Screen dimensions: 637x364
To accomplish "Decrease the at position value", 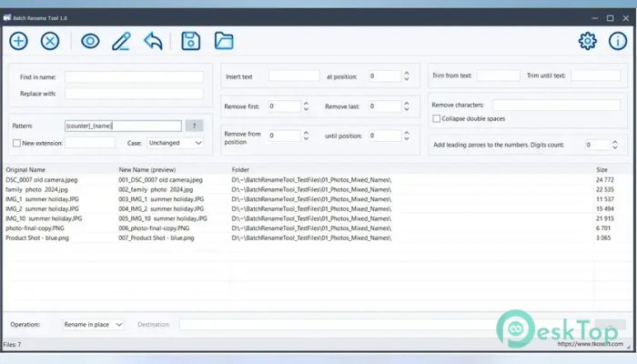I will tap(407, 79).
